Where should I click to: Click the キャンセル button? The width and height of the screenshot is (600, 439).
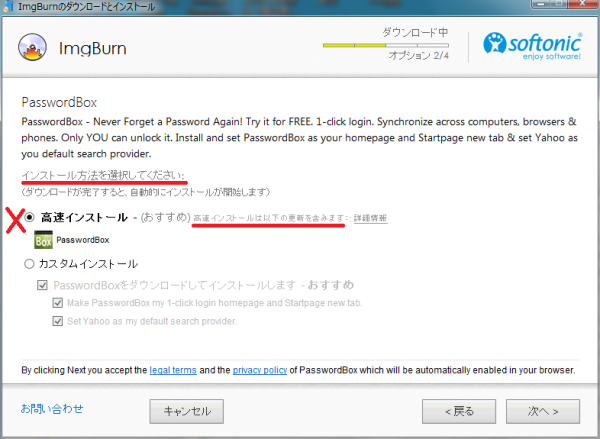(187, 411)
